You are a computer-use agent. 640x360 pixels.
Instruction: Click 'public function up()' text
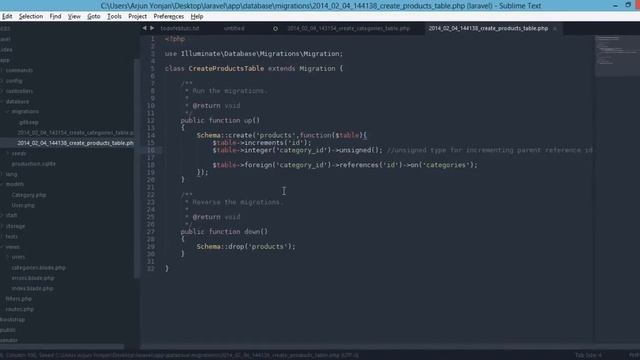(220, 120)
